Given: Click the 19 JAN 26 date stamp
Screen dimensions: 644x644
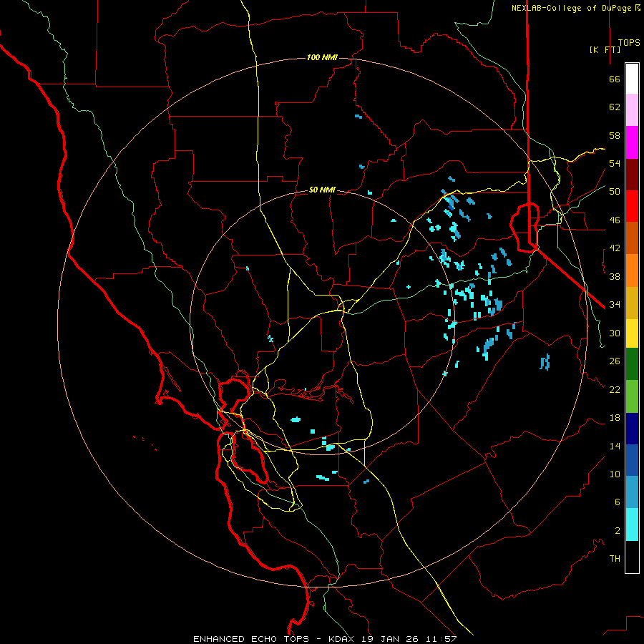Looking at the screenshot, I should coord(391,639).
